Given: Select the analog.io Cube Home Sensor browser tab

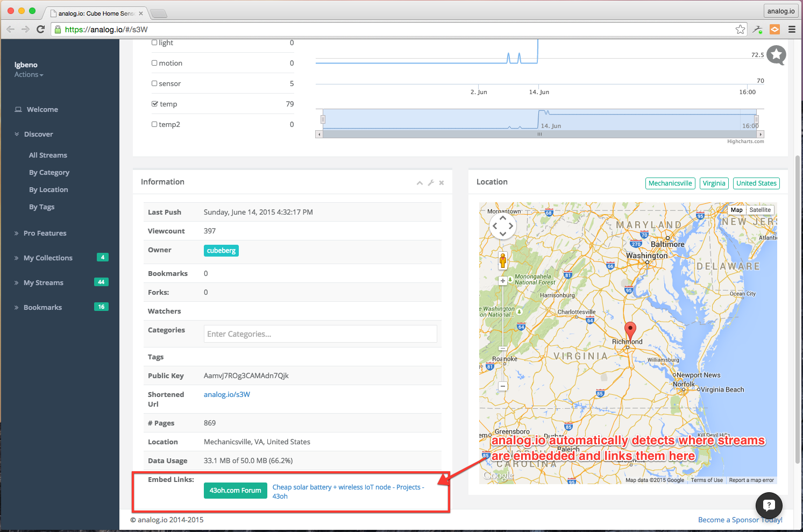Looking at the screenshot, I should pyautogui.click(x=96, y=13).
